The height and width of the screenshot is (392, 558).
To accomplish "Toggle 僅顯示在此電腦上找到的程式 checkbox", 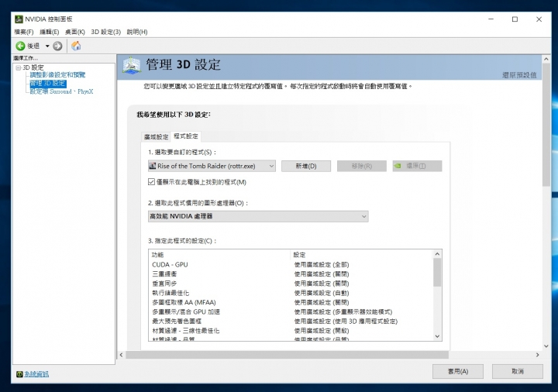I will pos(151,182).
